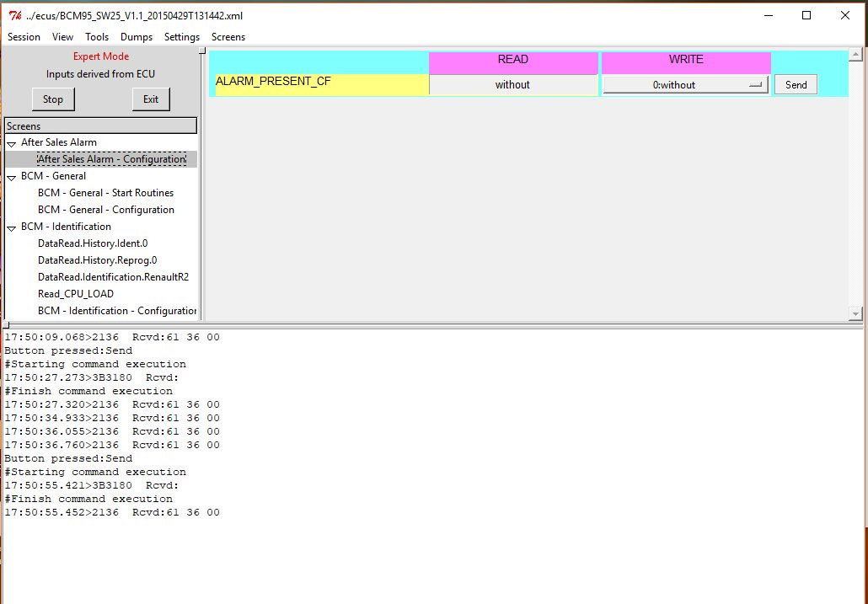Click the Stop button
Viewport: 868px width, 604px height.
[53, 99]
